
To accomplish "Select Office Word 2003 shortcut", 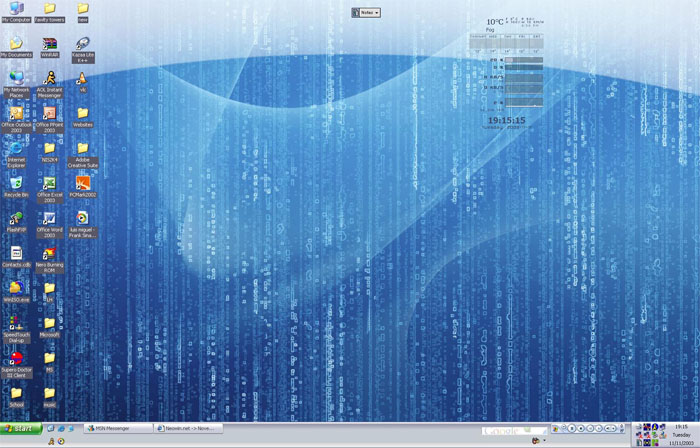I will click(x=50, y=224).
